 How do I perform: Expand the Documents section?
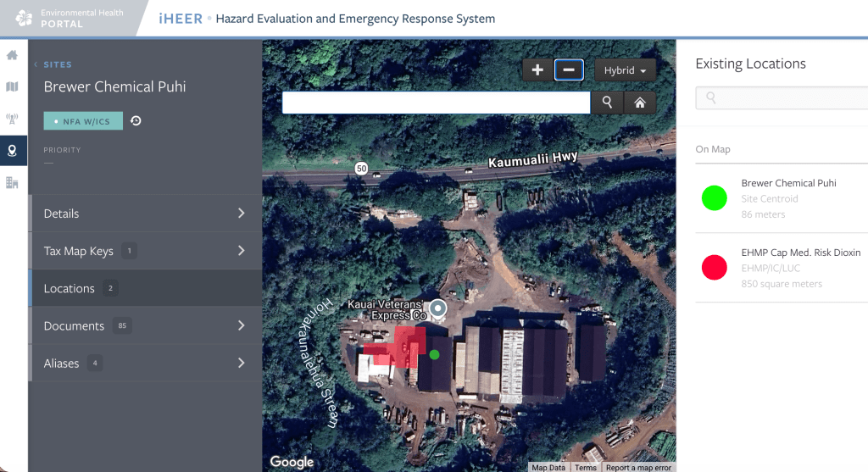tap(145, 326)
